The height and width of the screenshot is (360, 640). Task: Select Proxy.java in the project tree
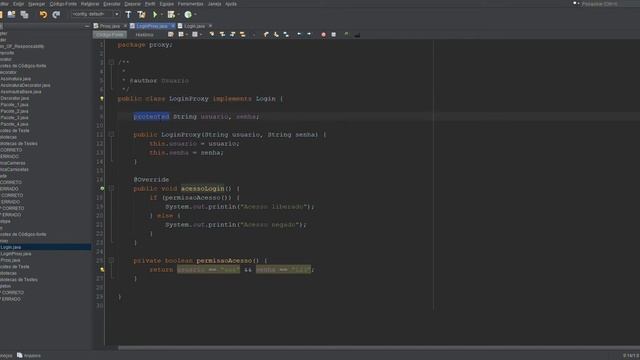[10, 260]
